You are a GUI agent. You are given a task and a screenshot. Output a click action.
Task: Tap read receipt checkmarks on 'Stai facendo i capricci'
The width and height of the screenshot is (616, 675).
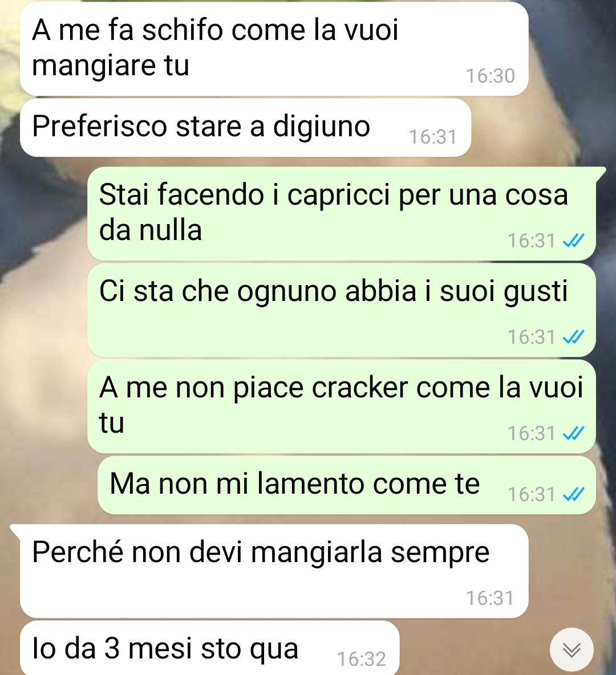click(x=574, y=241)
